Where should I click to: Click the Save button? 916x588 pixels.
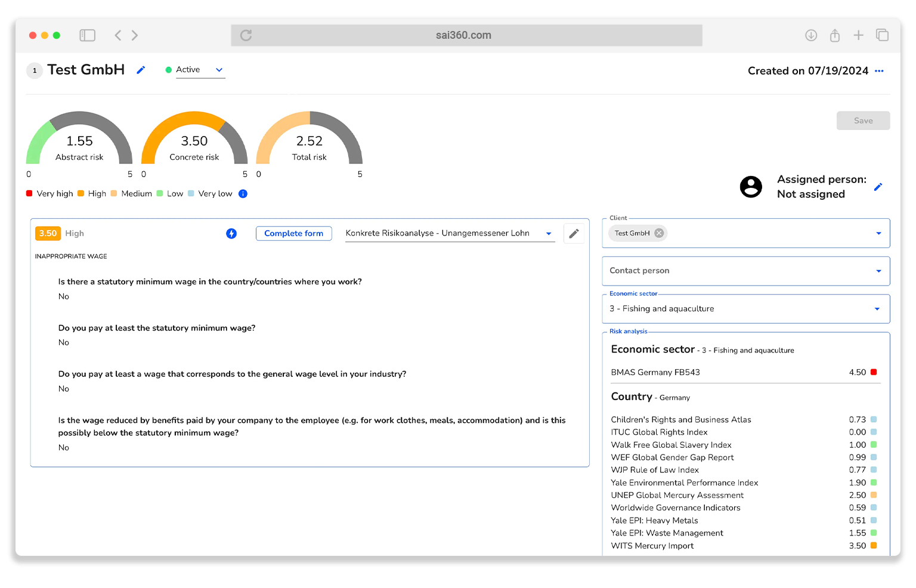863,120
